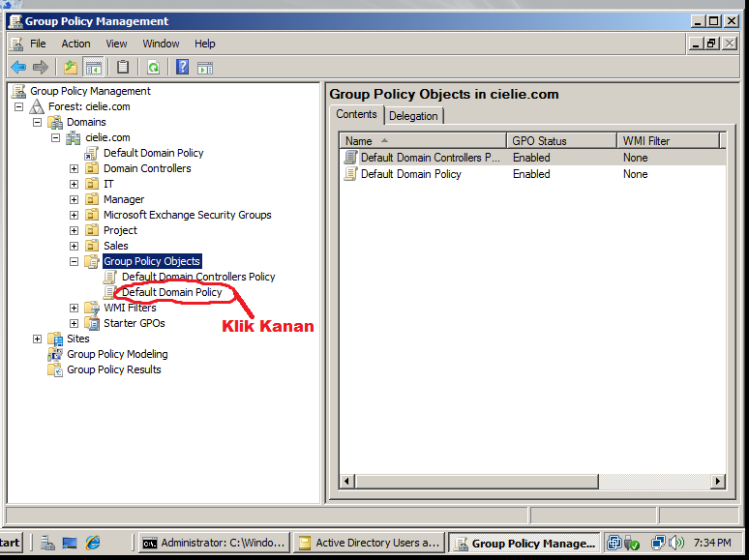749x560 pixels.
Task: Restore the inner MMC child window
Action: (711, 44)
